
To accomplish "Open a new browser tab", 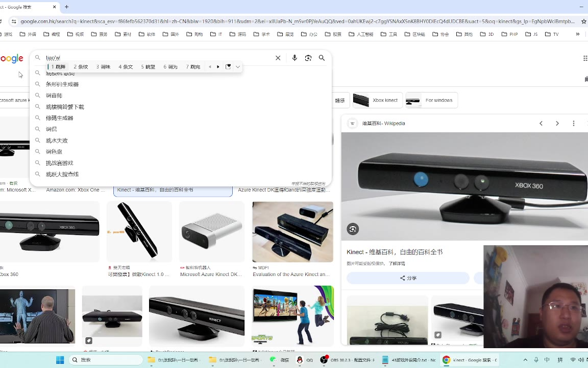I will (67, 7).
